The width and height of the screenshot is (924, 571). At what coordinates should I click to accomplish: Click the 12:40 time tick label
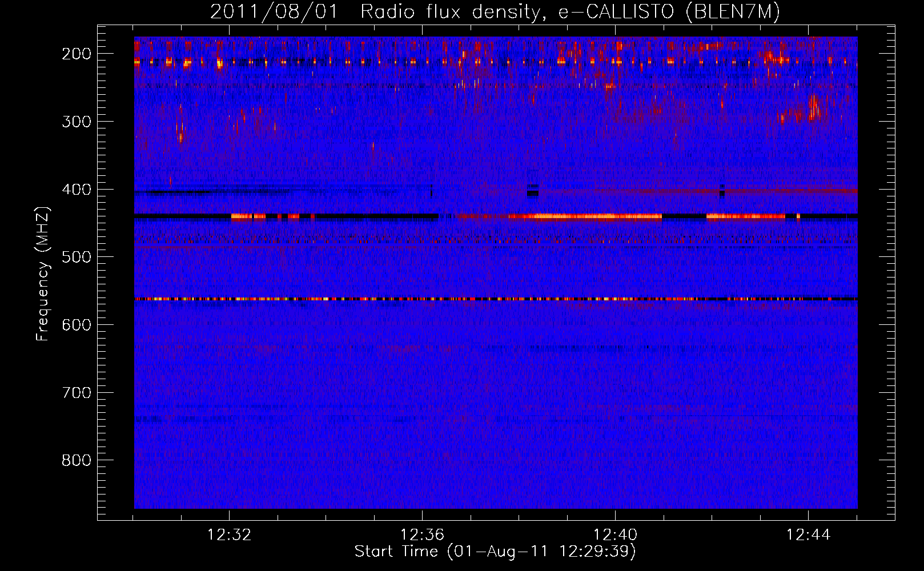pyautogui.click(x=616, y=535)
